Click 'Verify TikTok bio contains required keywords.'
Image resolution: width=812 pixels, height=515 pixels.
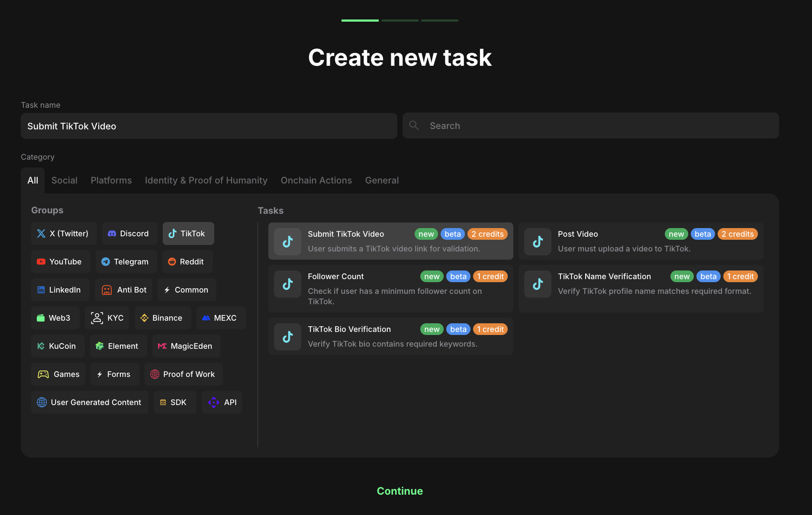393,344
